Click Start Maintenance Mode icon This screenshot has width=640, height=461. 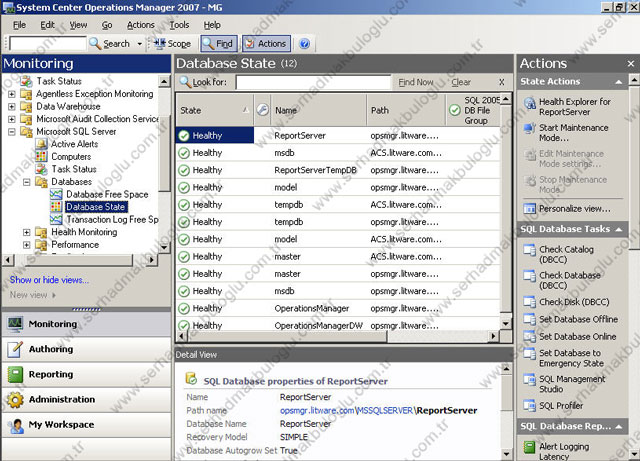(x=530, y=129)
